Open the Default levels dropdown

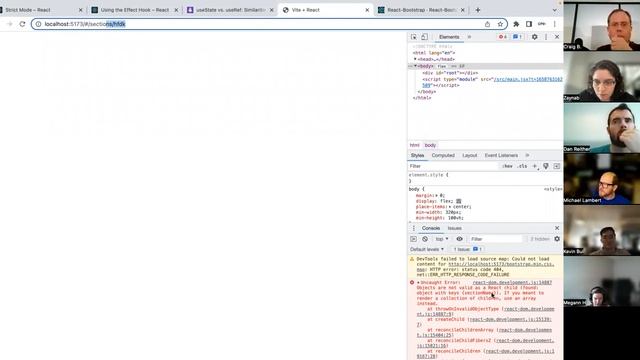427,249
